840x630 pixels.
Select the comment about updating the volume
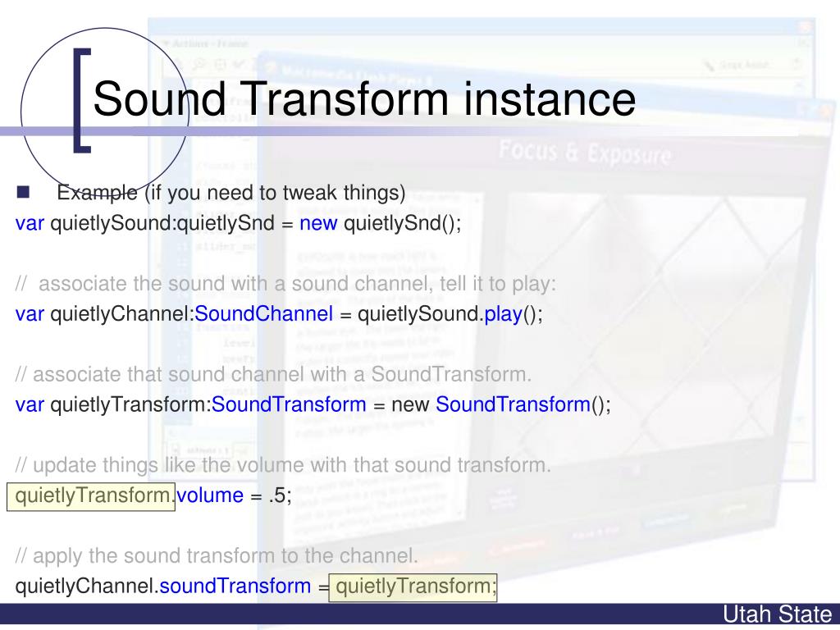pos(283,465)
